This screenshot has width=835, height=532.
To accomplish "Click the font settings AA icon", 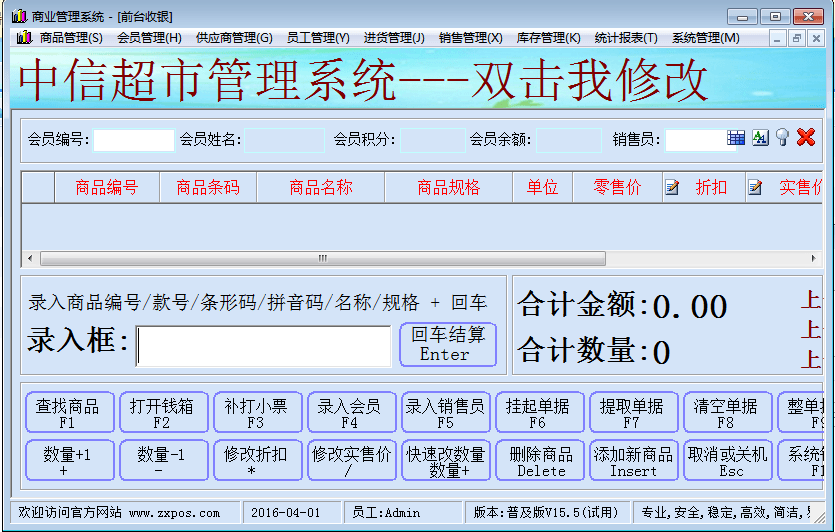I will point(760,138).
